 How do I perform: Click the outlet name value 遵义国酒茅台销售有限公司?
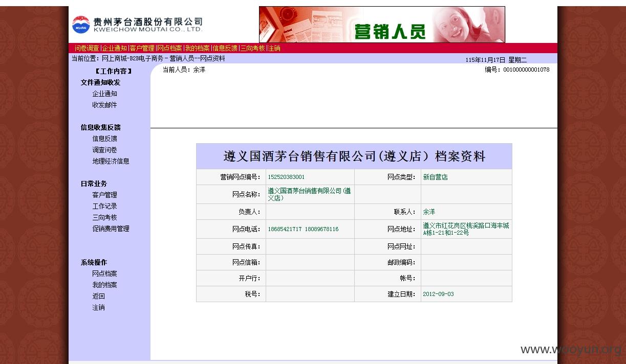(x=310, y=194)
